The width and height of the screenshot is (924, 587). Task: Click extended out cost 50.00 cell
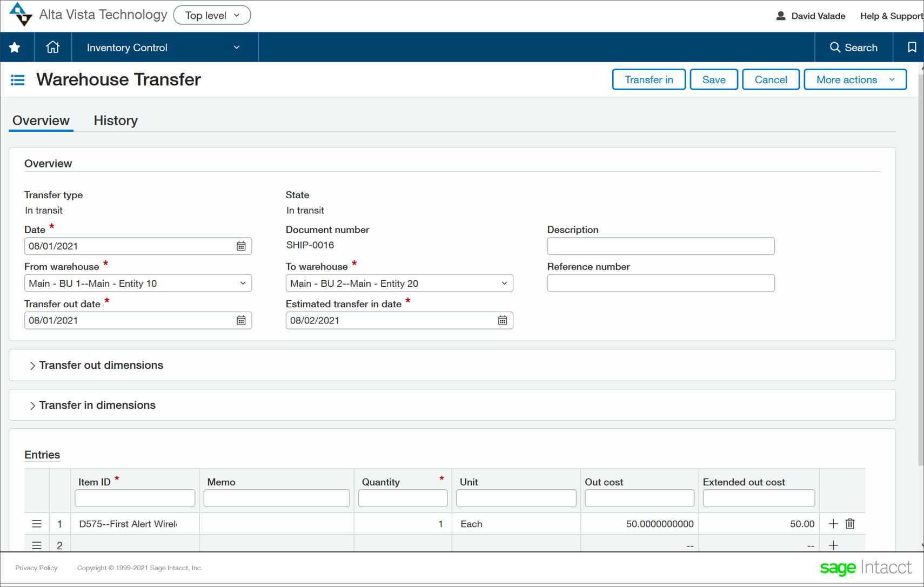759,524
